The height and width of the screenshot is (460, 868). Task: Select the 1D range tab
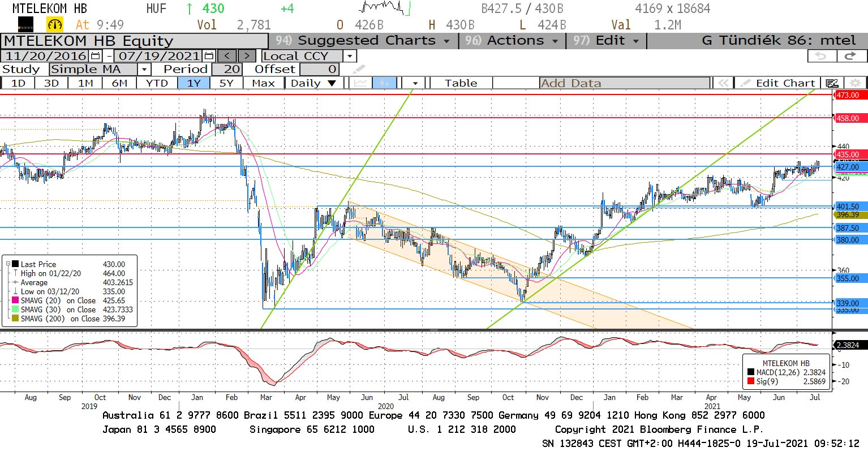click(18, 83)
